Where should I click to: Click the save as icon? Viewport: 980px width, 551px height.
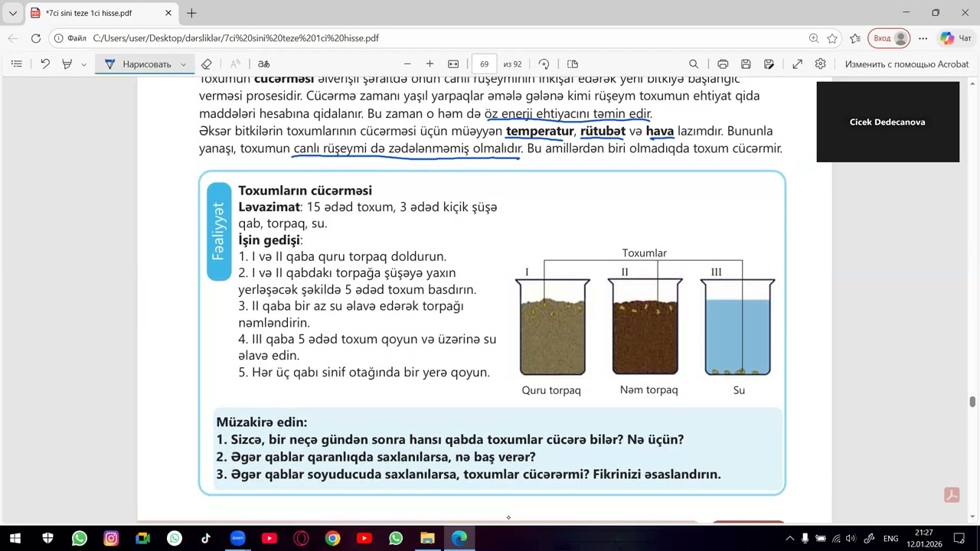(x=769, y=64)
